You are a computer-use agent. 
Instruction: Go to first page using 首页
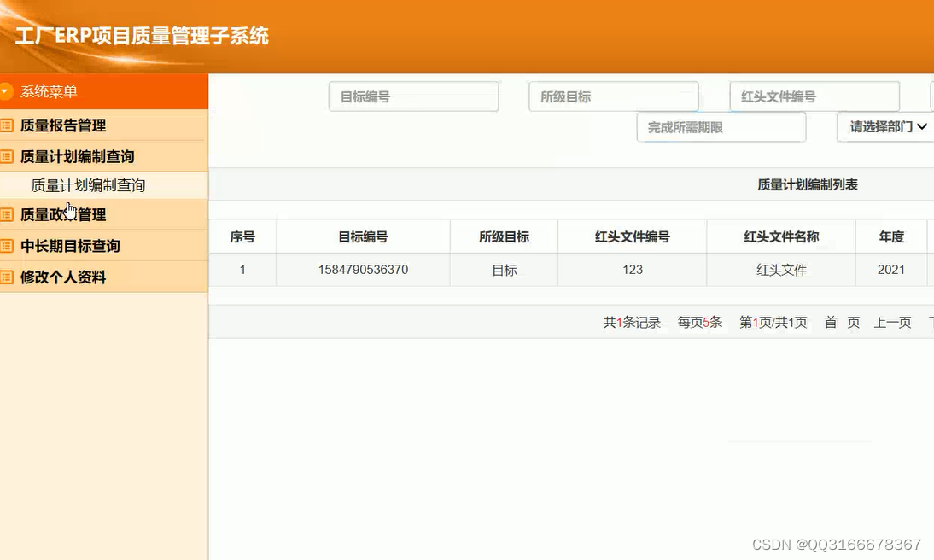(842, 323)
